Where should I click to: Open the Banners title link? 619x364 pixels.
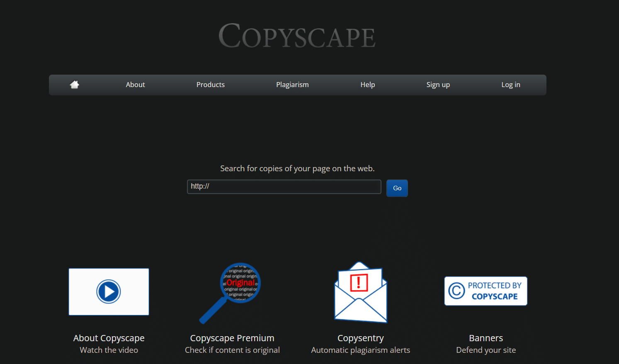pyautogui.click(x=486, y=338)
